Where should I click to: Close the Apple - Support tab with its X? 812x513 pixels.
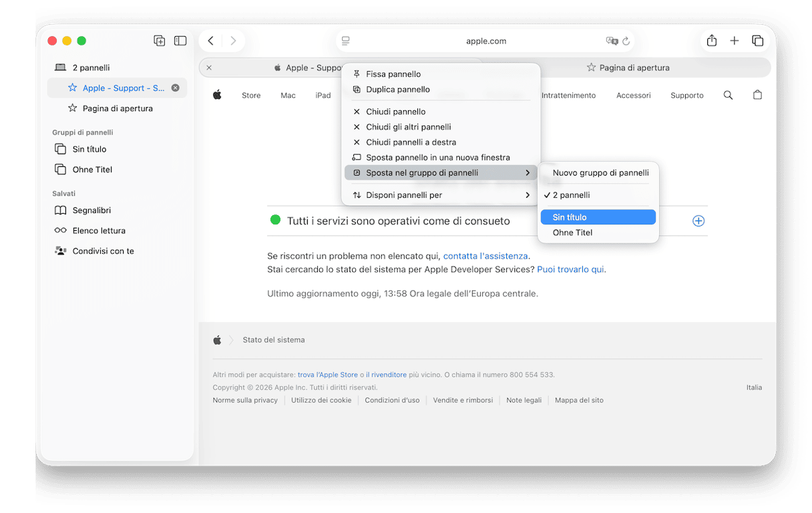(209, 67)
